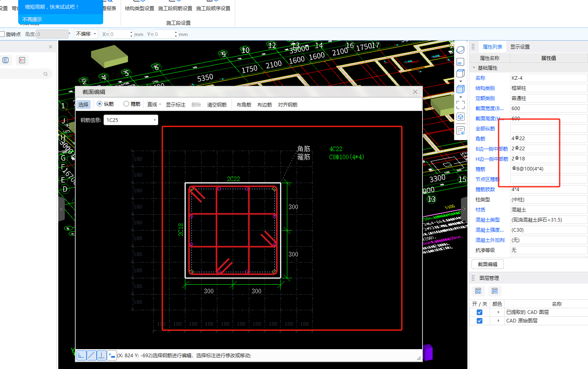Expand the CAD 原始图层 row arrow
This screenshot has width=588, height=369.
point(498,321)
